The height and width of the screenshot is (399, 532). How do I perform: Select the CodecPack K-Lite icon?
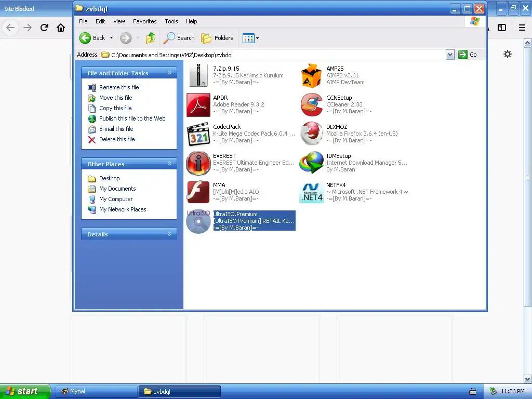pyautogui.click(x=198, y=134)
